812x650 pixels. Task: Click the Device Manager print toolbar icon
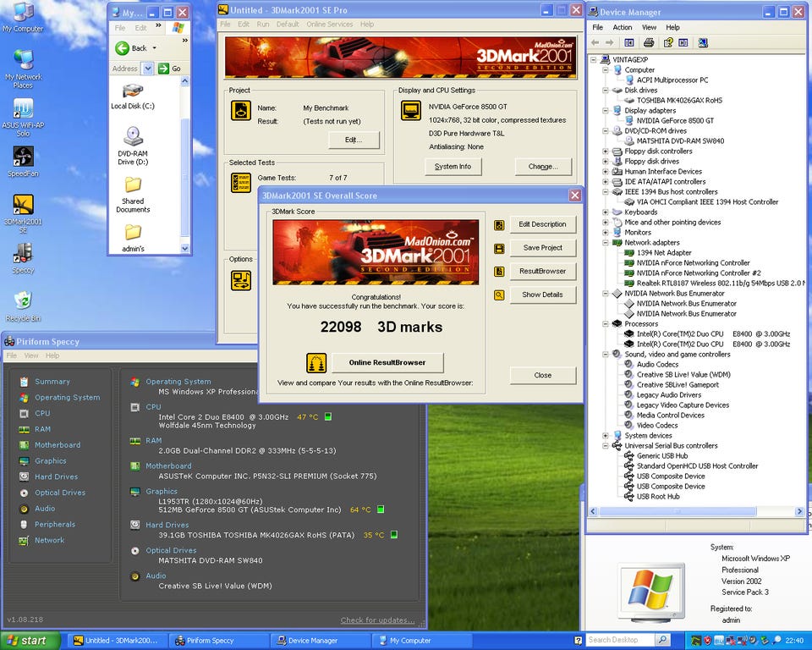(649, 42)
